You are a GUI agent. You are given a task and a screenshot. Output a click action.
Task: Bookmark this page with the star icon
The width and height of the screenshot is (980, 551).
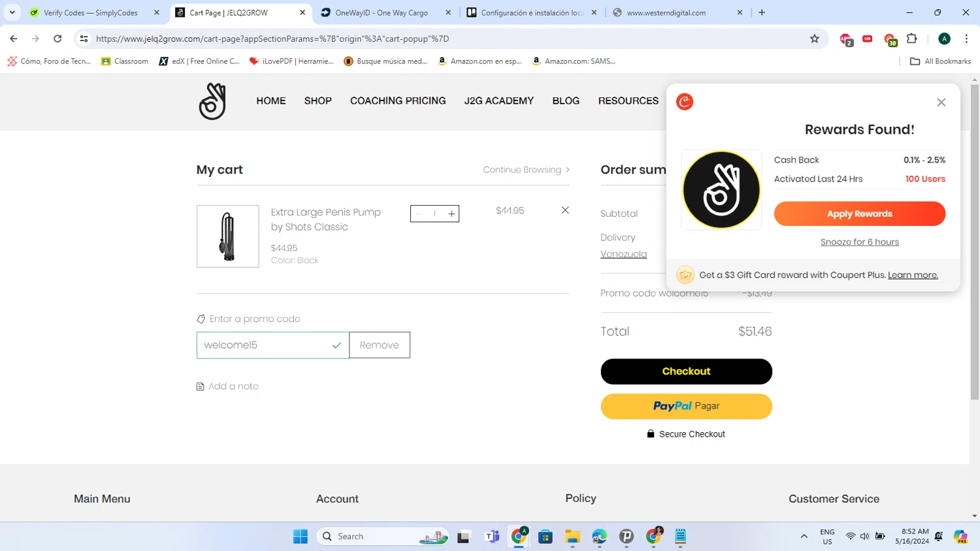click(814, 39)
